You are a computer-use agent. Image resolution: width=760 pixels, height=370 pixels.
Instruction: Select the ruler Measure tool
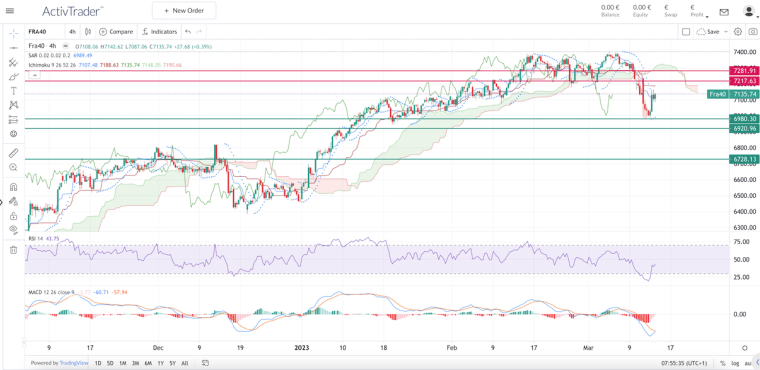[14, 153]
